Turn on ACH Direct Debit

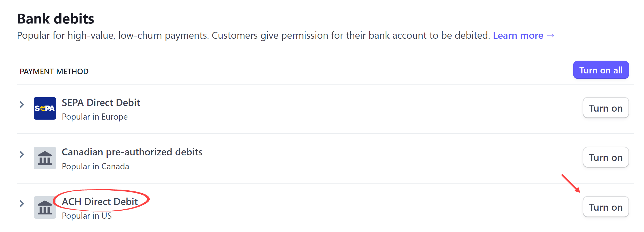click(606, 207)
